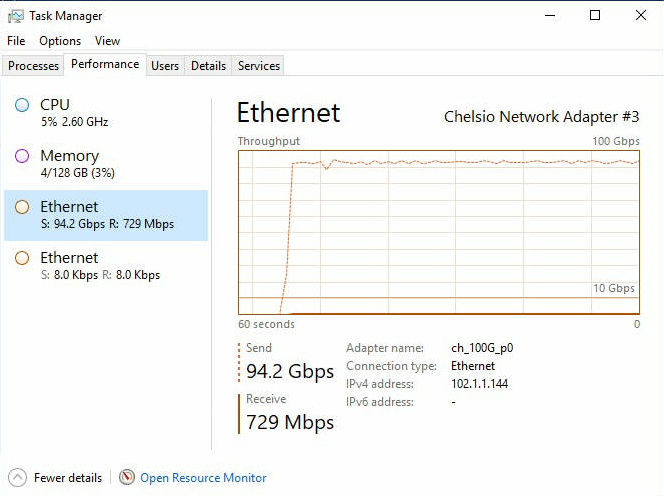Open Resource Monitor link

click(x=203, y=478)
